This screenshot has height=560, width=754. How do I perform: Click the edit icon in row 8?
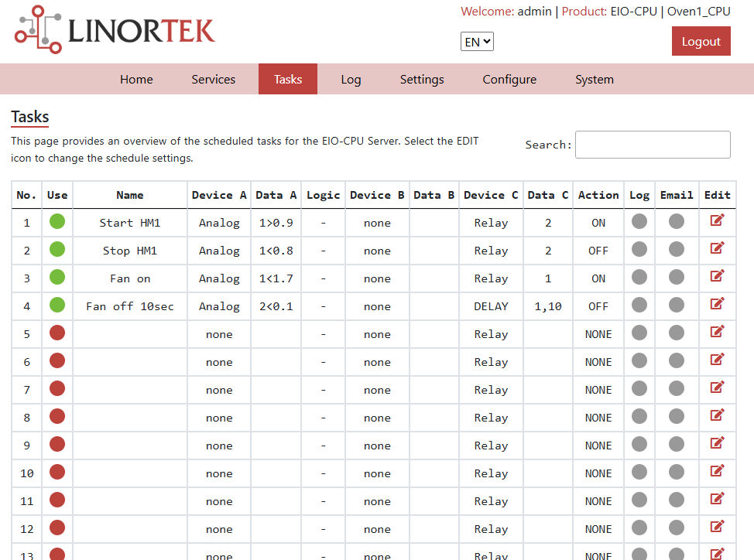717,415
